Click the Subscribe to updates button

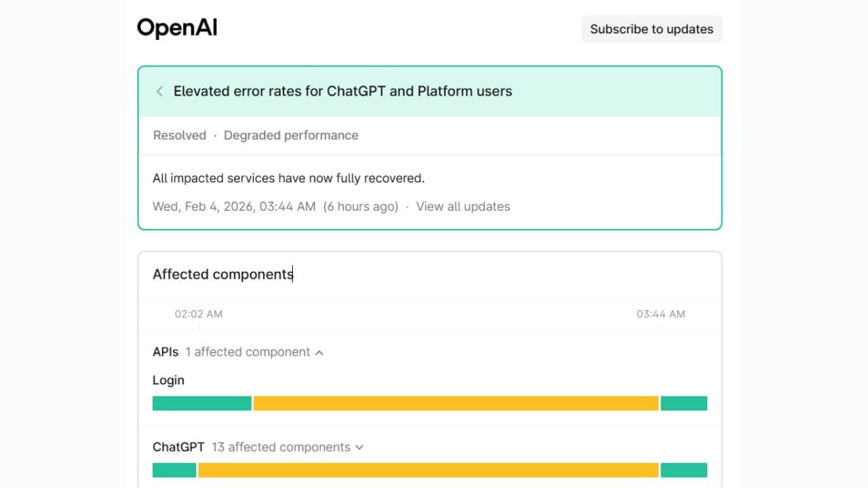(651, 29)
